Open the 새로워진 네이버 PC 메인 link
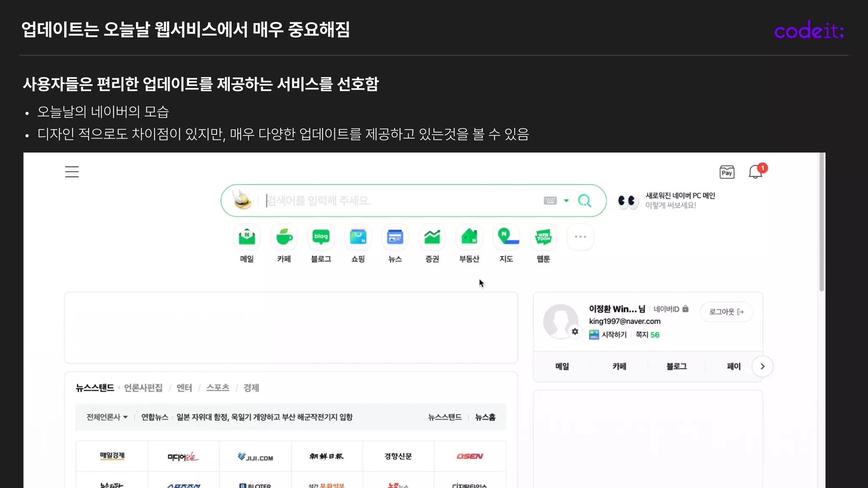Screen dimensions: 868x488 pos(680,196)
